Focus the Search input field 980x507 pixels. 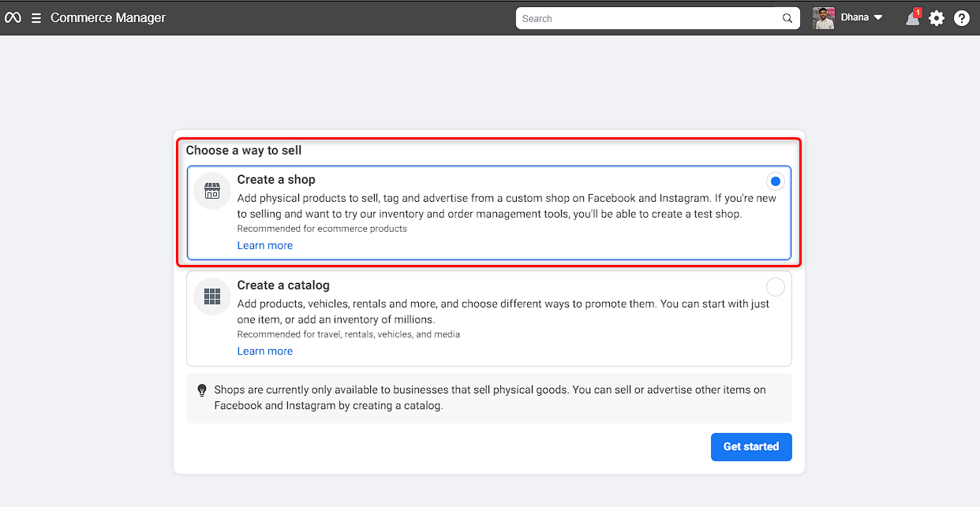[x=658, y=18]
